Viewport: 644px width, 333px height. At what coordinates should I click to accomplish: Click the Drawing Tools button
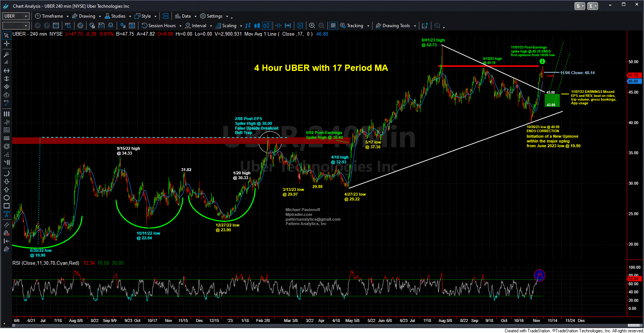click(393, 26)
